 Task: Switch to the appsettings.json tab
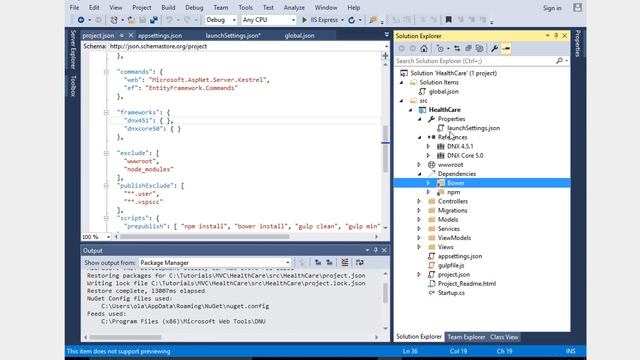click(x=160, y=36)
